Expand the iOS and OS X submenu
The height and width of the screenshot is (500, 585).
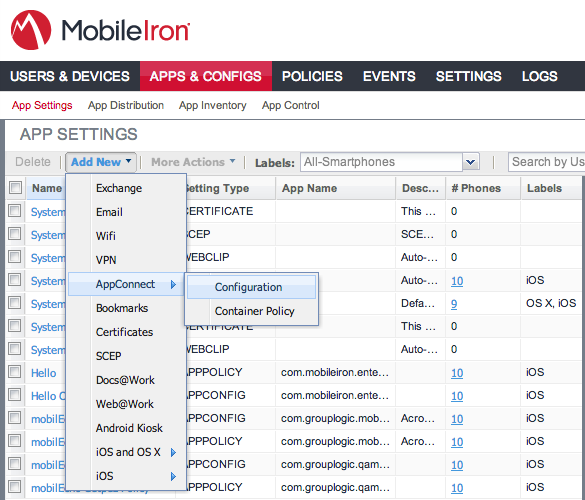click(x=126, y=452)
